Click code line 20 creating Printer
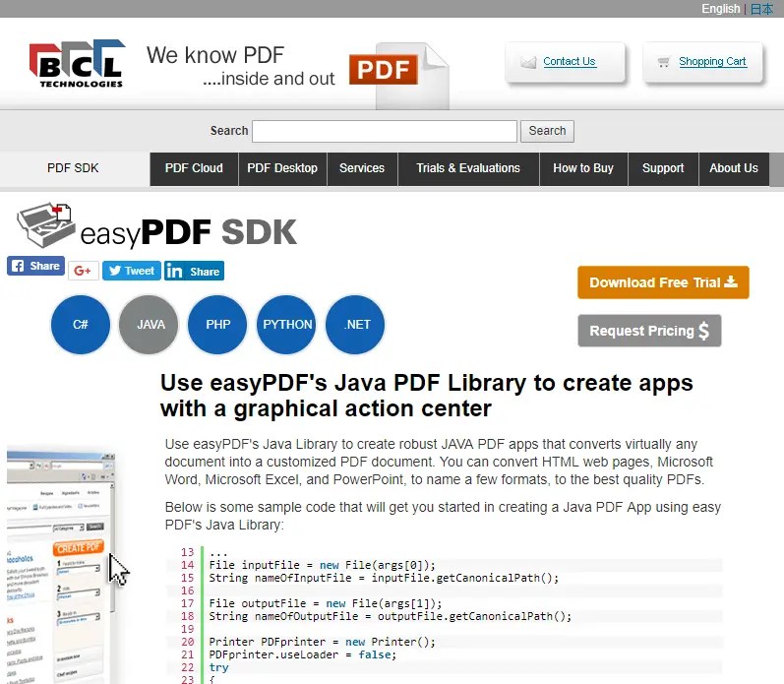784x684 pixels. tap(322, 642)
